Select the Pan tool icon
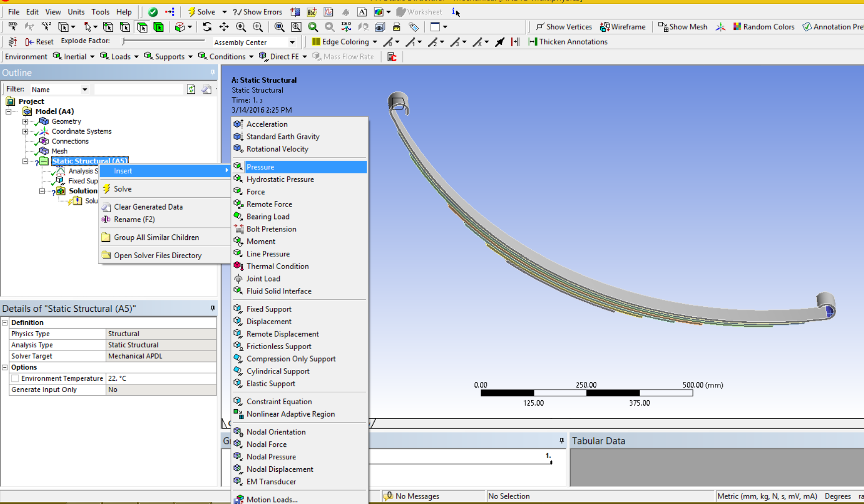Image resolution: width=864 pixels, height=504 pixels. point(224,27)
